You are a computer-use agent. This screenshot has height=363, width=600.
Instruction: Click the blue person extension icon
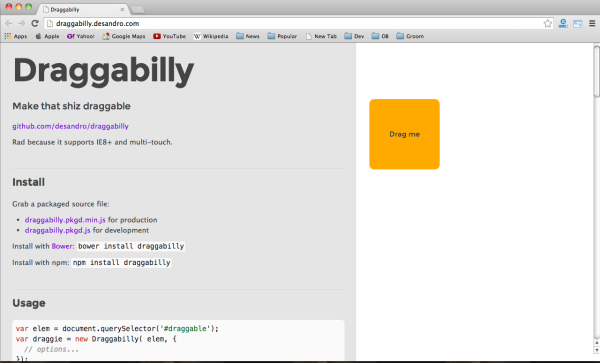click(x=563, y=23)
